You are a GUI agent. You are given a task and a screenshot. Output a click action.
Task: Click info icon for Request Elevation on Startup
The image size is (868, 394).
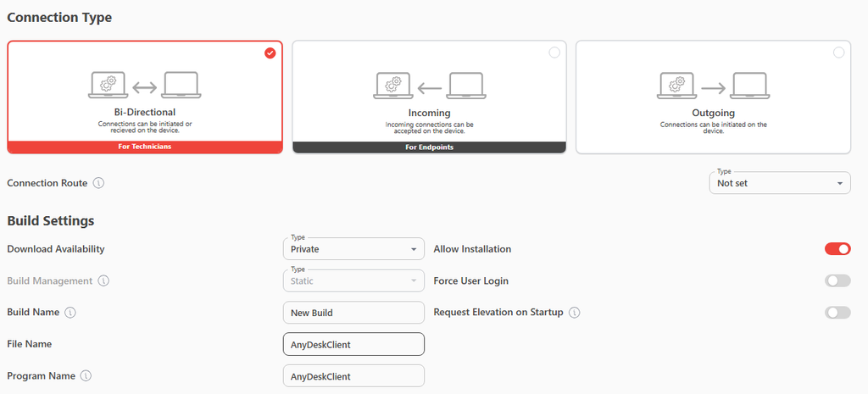point(575,313)
